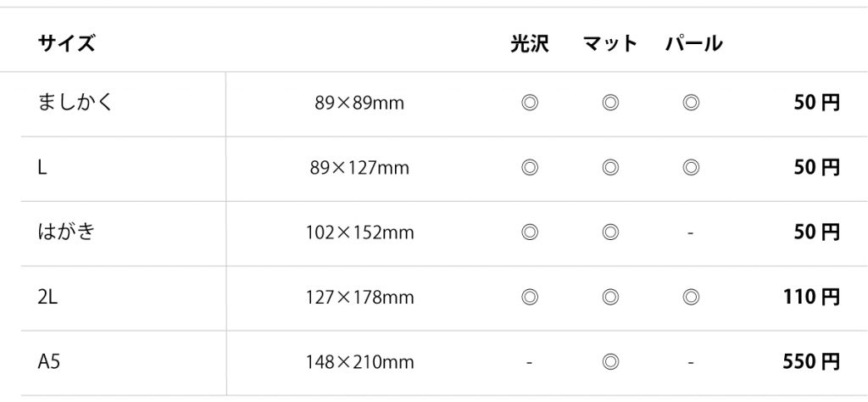Viewport: 868px width, 402px height.
Task: Click the マット column header
Action: [x=610, y=42]
